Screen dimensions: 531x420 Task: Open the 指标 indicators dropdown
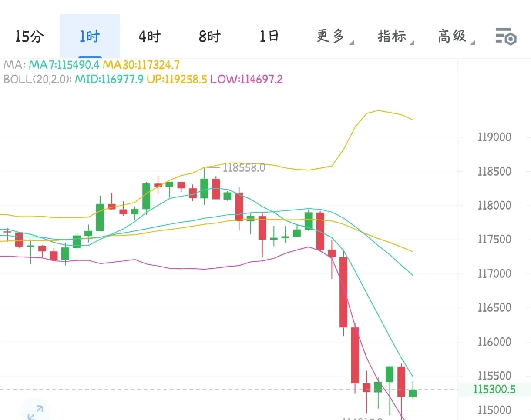pos(395,37)
